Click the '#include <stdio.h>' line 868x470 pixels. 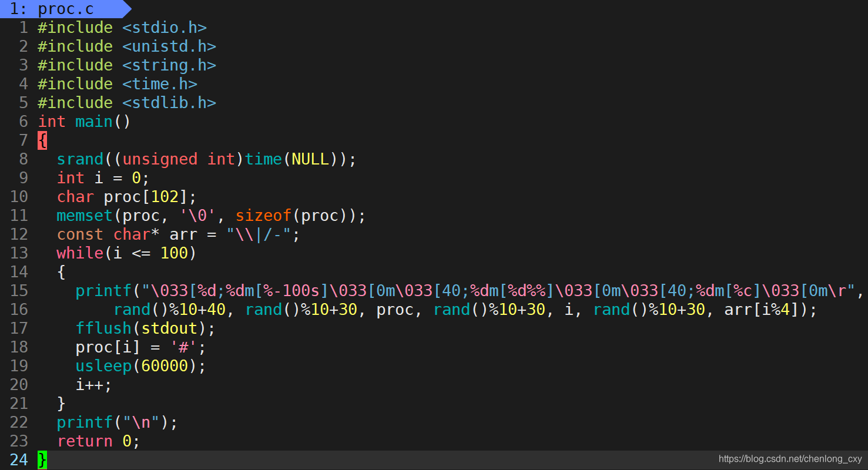coord(122,28)
